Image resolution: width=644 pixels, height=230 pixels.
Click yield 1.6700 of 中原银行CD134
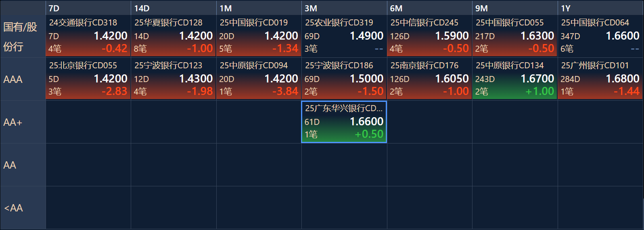click(x=537, y=79)
